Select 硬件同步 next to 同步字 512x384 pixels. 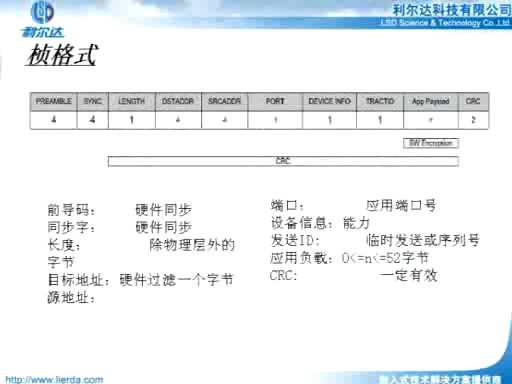coord(164,227)
